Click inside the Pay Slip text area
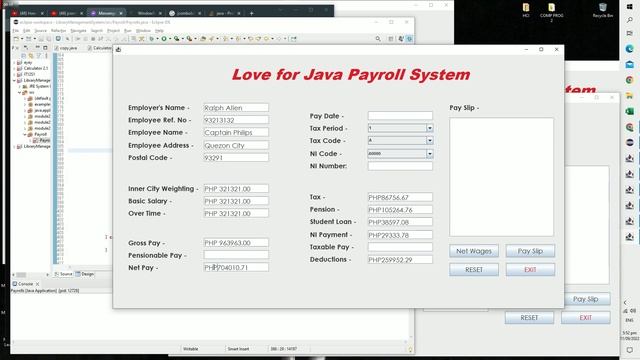The width and height of the screenshot is (640, 360). pos(501,177)
